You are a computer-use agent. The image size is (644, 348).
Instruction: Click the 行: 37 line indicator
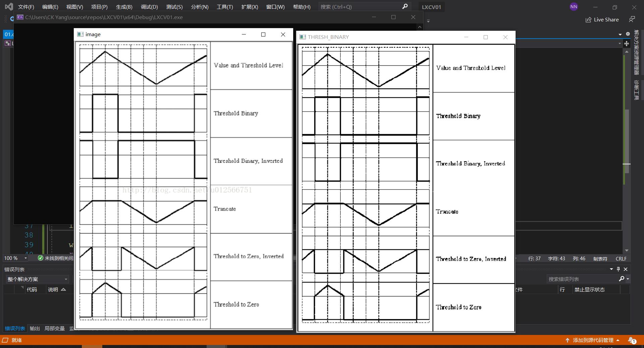[x=534, y=259]
